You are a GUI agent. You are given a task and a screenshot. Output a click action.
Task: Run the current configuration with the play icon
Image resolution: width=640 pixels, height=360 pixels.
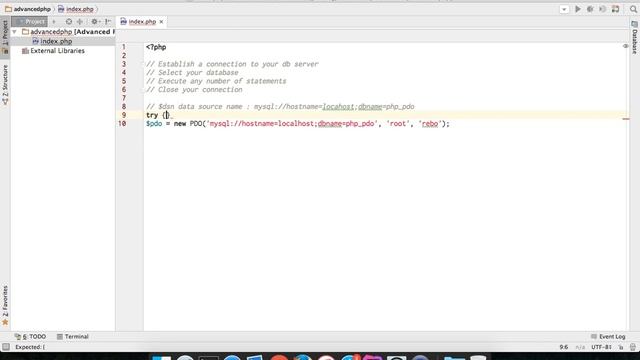[578, 9]
